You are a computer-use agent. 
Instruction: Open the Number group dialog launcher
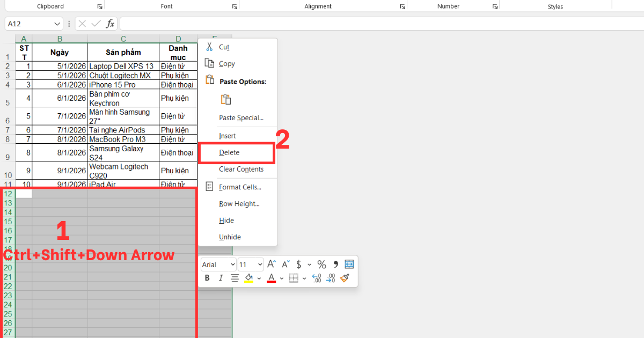tap(495, 6)
